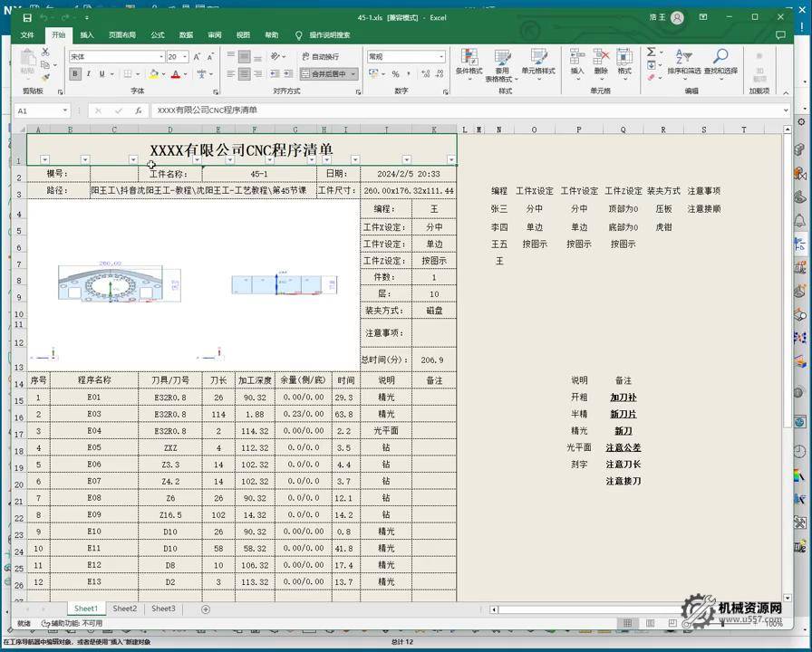Click the Add New Sheet plus icon
Image resolution: width=812 pixels, height=652 pixels.
pyautogui.click(x=206, y=609)
